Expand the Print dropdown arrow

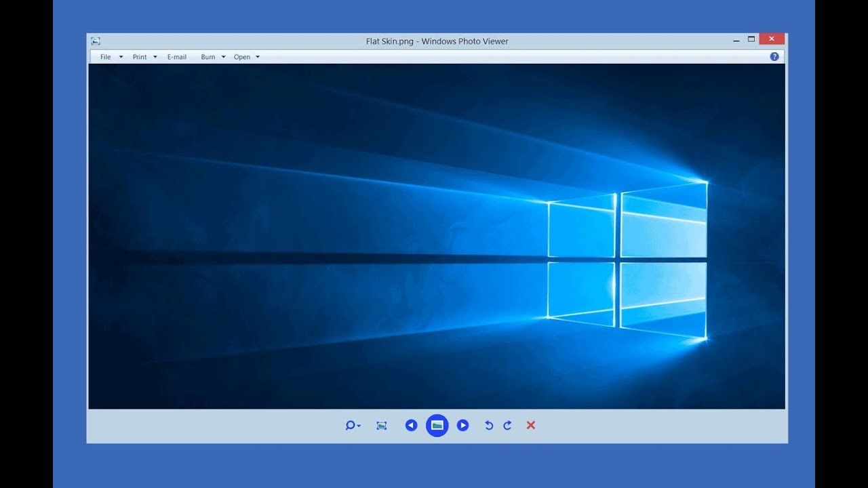(x=155, y=57)
